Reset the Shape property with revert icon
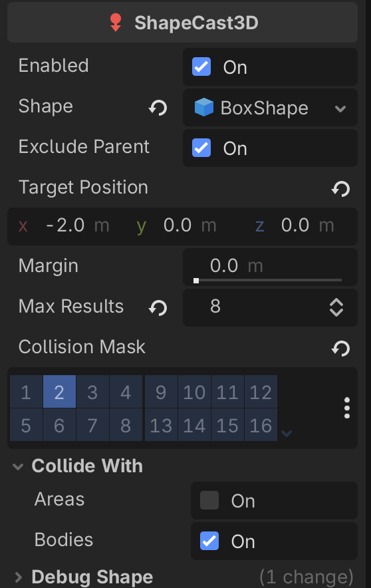 click(158, 108)
